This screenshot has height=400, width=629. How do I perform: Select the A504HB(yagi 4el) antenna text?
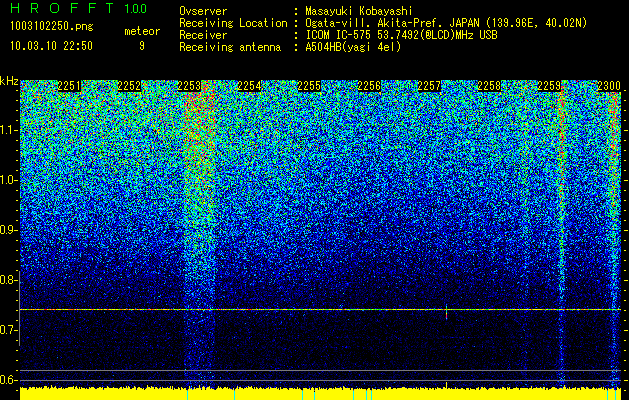[x=353, y=47]
